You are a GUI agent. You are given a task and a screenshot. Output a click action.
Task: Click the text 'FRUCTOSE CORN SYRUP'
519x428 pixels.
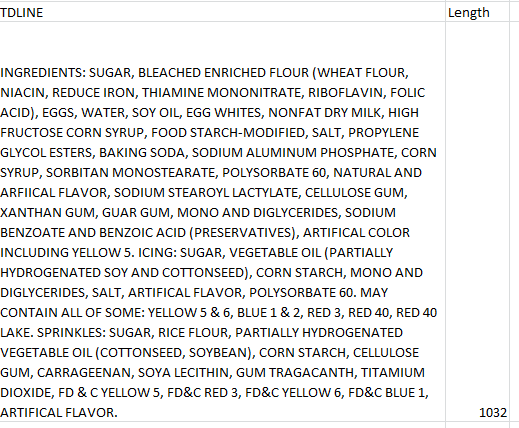point(72,133)
